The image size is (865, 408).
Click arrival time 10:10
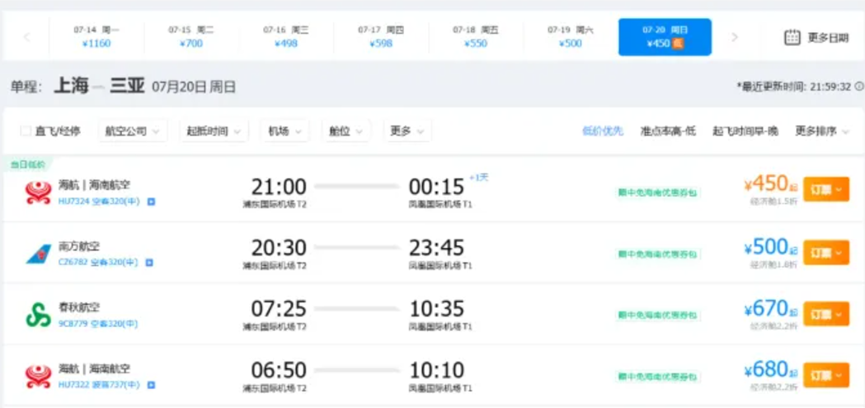[x=436, y=371]
